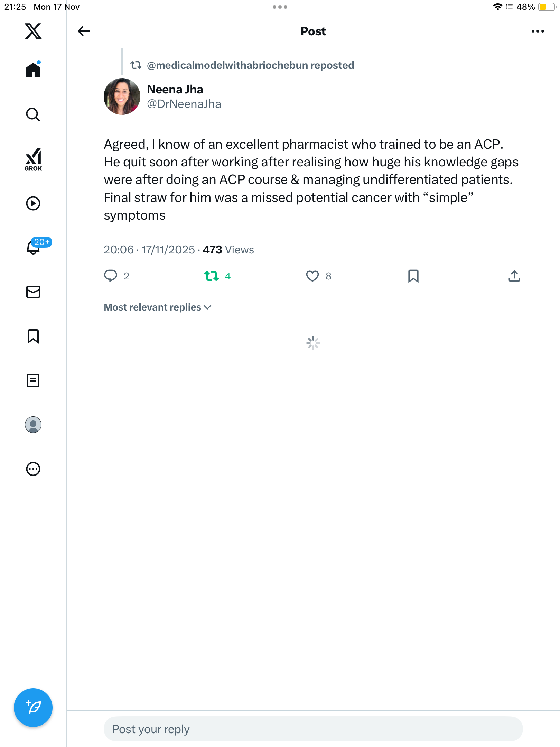Image resolution: width=560 pixels, height=747 pixels.
Task: Undo the repost on this post
Action: click(x=212, y=276)
